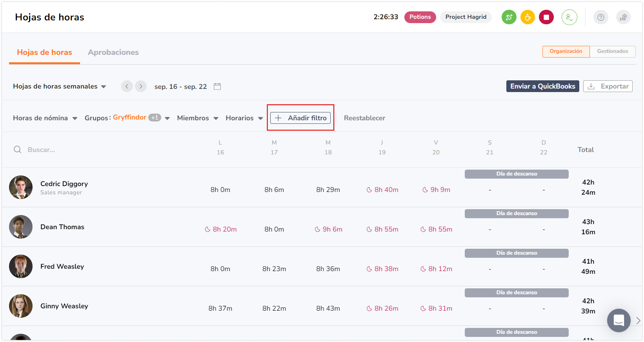The height and width of the screenshot is (342, 644).
Task: Click Dean Thomas's avatar
Action: (21, 227)
